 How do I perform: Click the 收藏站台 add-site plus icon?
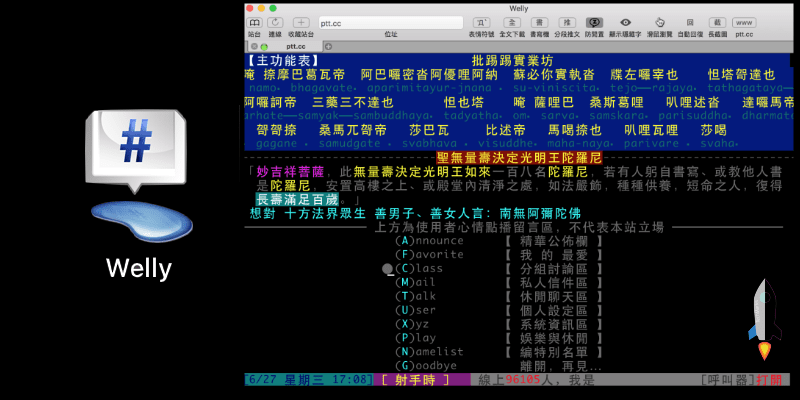[x=301, y=22]
